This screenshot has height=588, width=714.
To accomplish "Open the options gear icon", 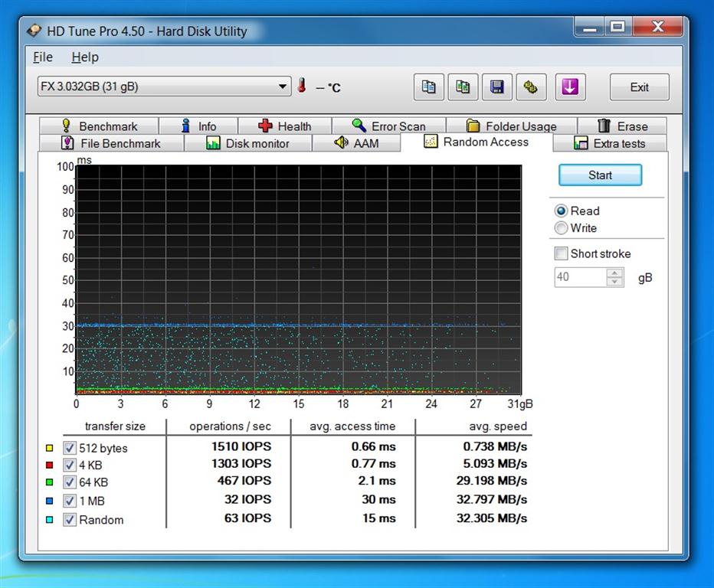I will 530,87.
